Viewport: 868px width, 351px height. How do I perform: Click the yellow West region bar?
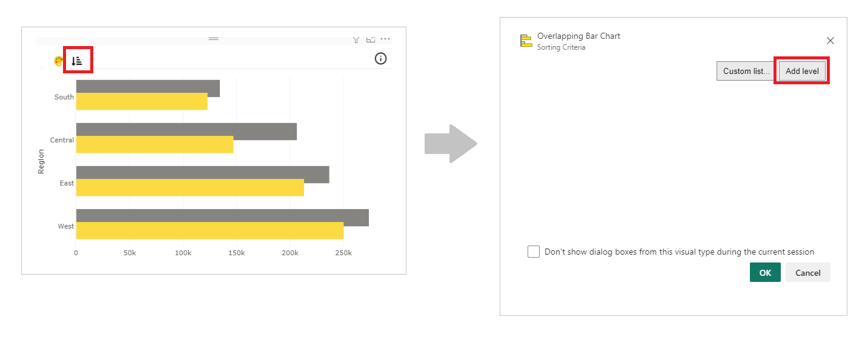(209, 230)
